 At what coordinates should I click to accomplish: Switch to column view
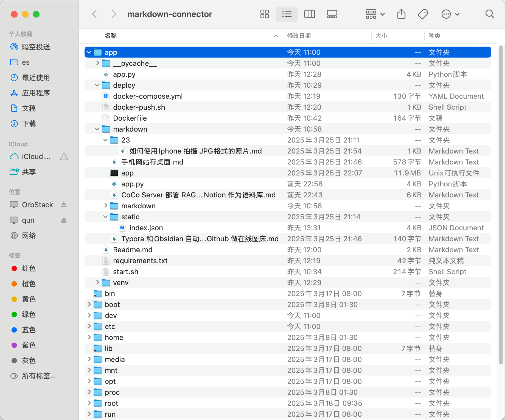click(310, 14)
